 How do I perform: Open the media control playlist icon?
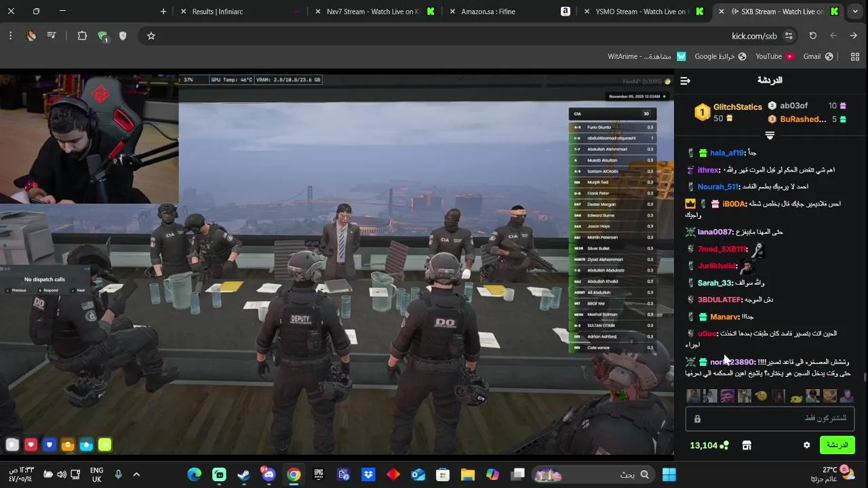(x=52, y=36)
